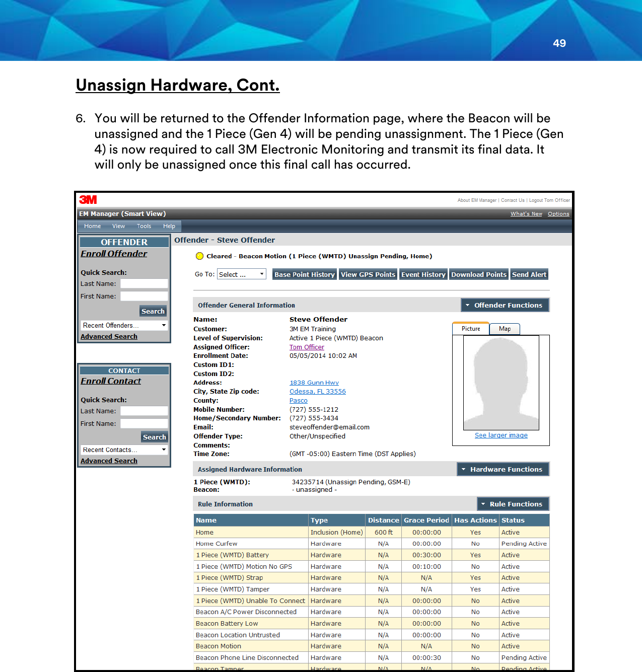Click the View GPS Points button

tap(368, 274)
